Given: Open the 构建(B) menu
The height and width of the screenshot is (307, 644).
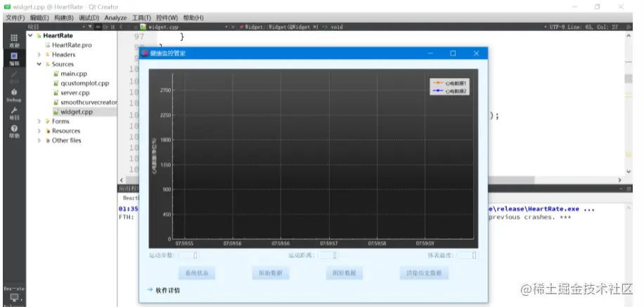Looking at the screenshot, I should 64,18.
